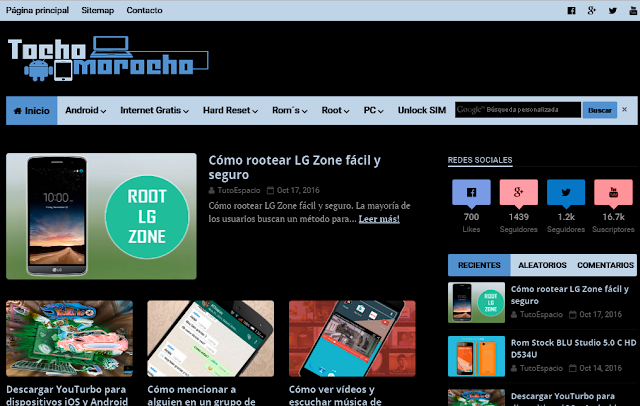Open Página principal link
The height and width of the screenshot is (406, 640).
37,10
